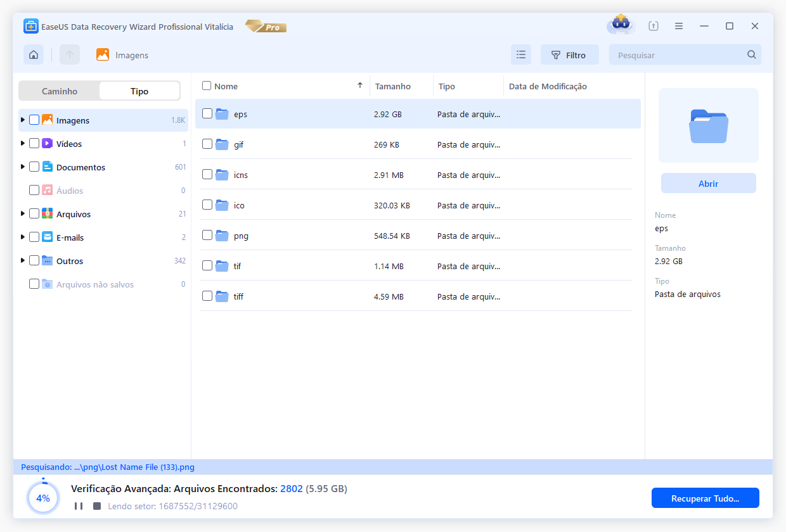Screen dimensions: 786x532
Task: Check the eps folder checkbox
Action: pos(207,113)
